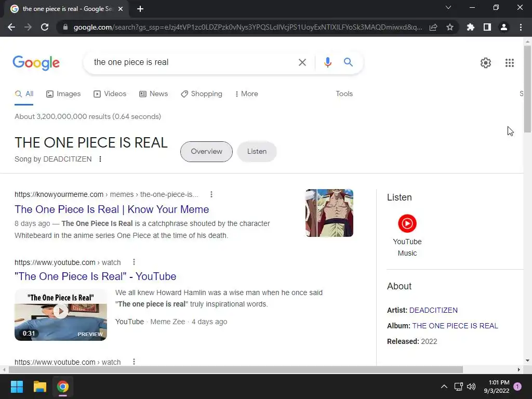This screenshot has height=399, width=532.
Task: Open the Chrome profile avatar menu
Action: 504,27
